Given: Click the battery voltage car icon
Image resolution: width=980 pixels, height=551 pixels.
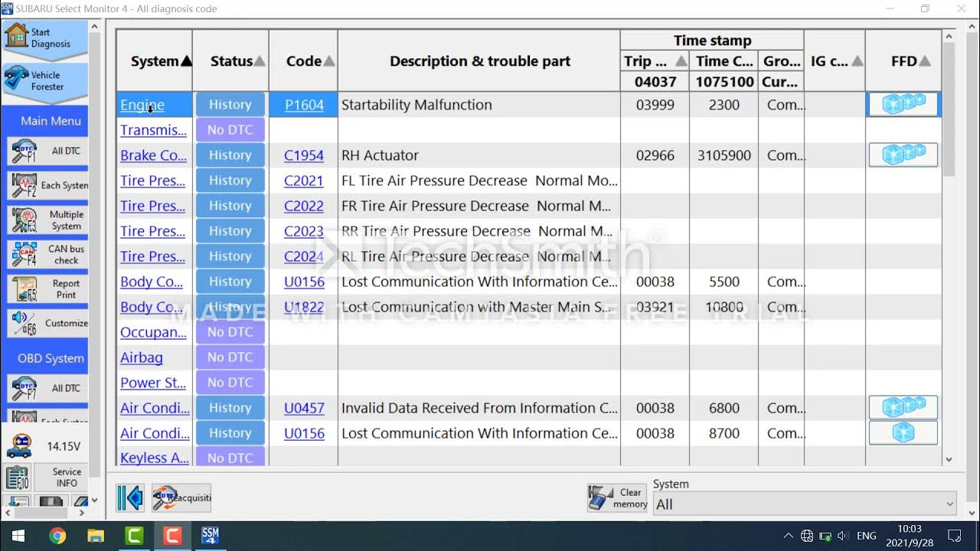Looking at the screenshot, I should click(x=19, y=446).
